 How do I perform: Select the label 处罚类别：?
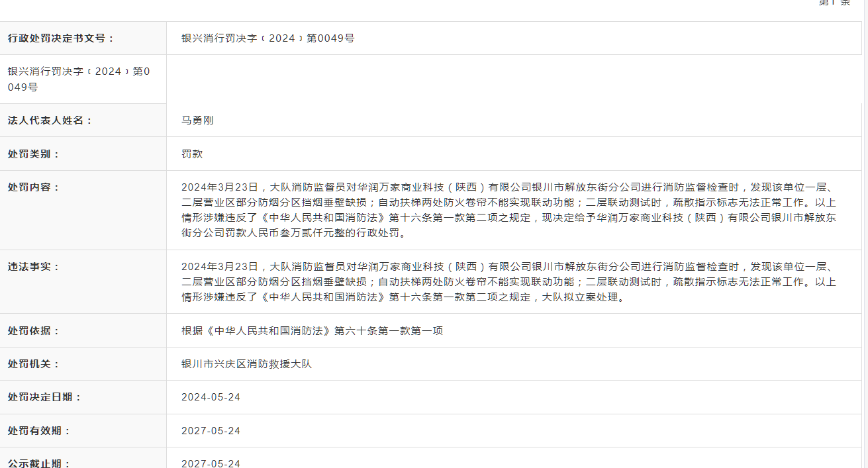coord(34,154)
